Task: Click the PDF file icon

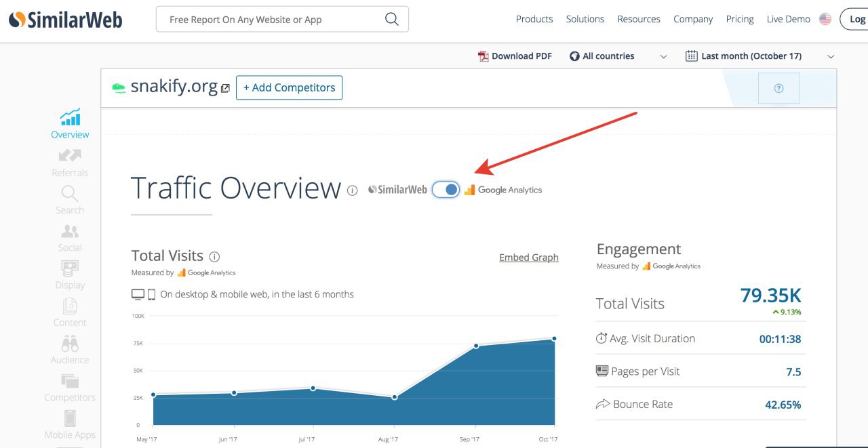Action: coord(484,56)
